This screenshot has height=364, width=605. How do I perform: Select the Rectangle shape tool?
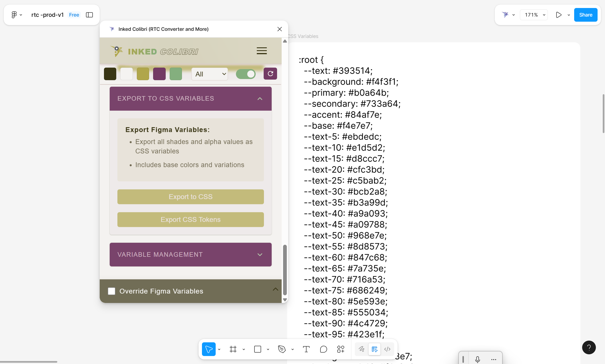coord(258,349)
